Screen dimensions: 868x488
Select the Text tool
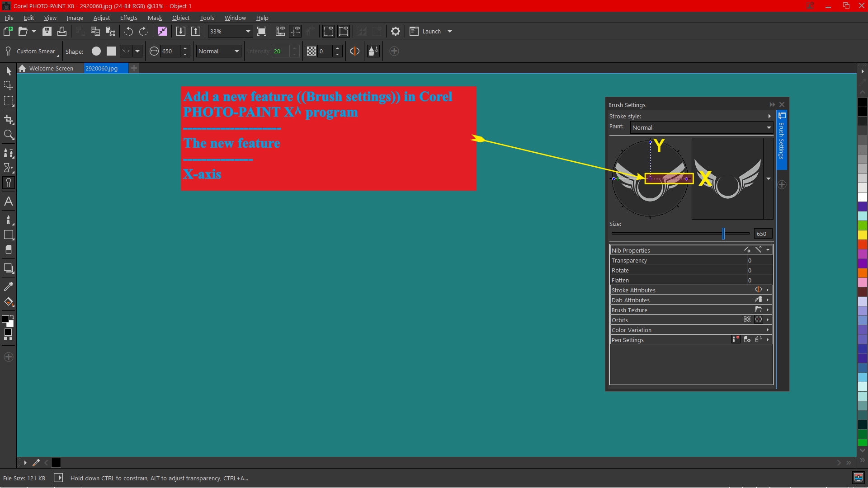pyautogui.click(x=9, y=202)
